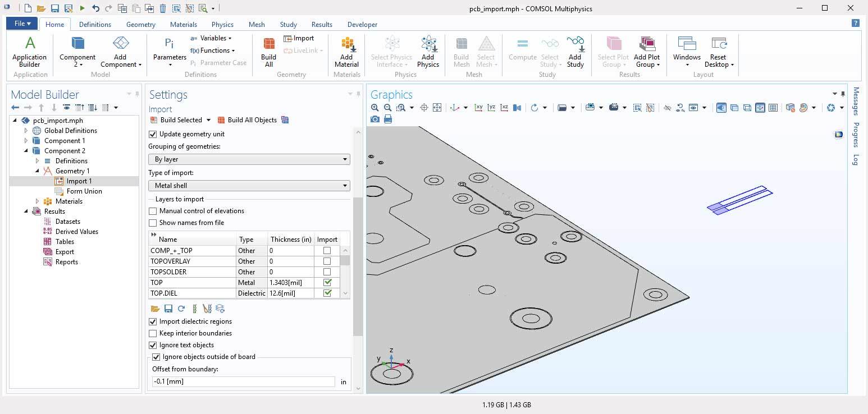Expand the Global Definitions tree node
The height and width of the screenshot is (414, 868).
[25, 130]
